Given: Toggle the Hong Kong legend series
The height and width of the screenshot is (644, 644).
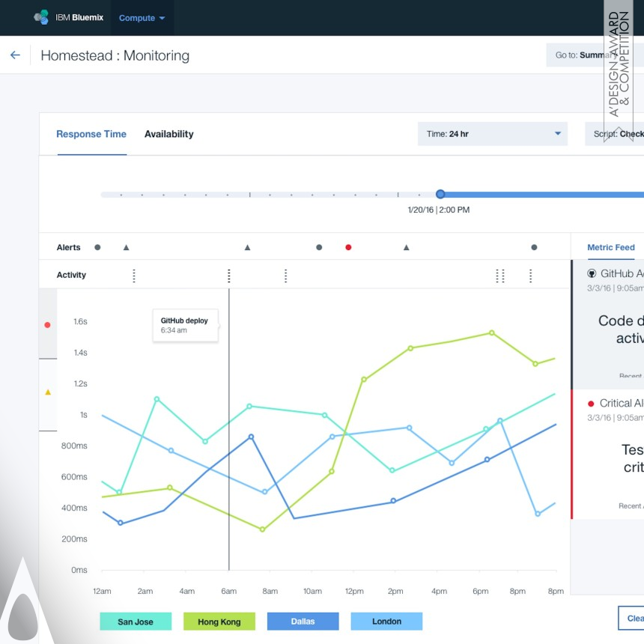Looking at the screenshot, I should coord(219,621).
